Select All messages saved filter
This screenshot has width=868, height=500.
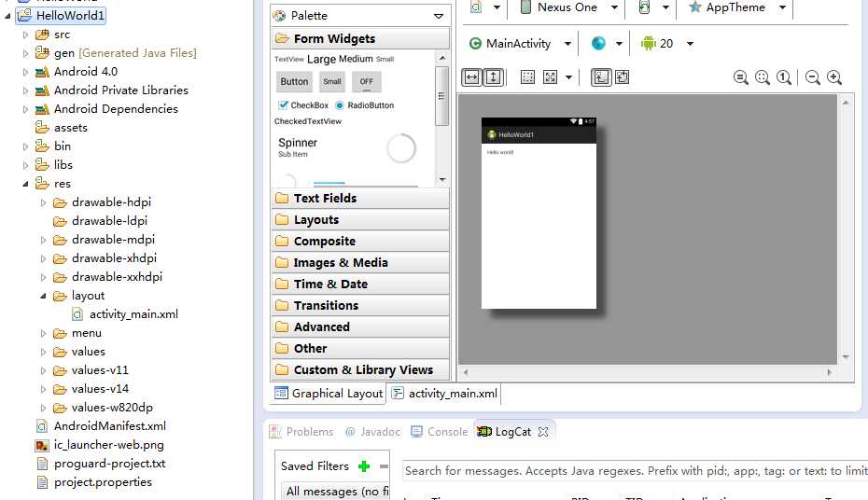click(335, 492)
